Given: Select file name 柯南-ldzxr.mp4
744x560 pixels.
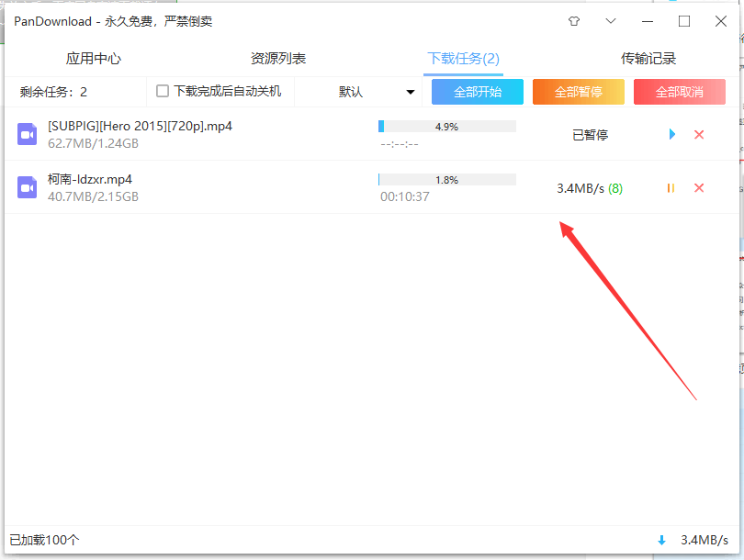Looking at the screenshot, I should pos(90,179).
